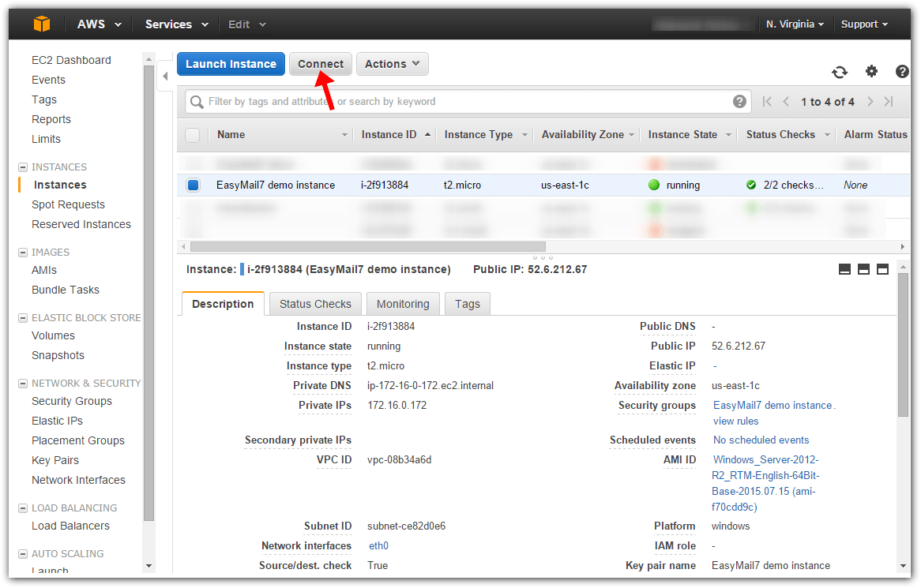This screenshot has height=588, width=921.
Task: Select the t2.micro cell in instance row
Action: (x=461, y=185)
